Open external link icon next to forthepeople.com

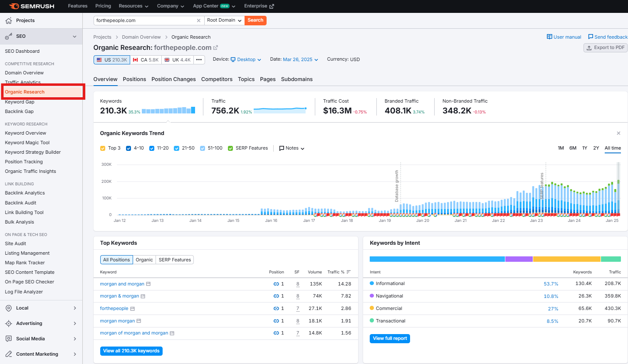point(215,48)
